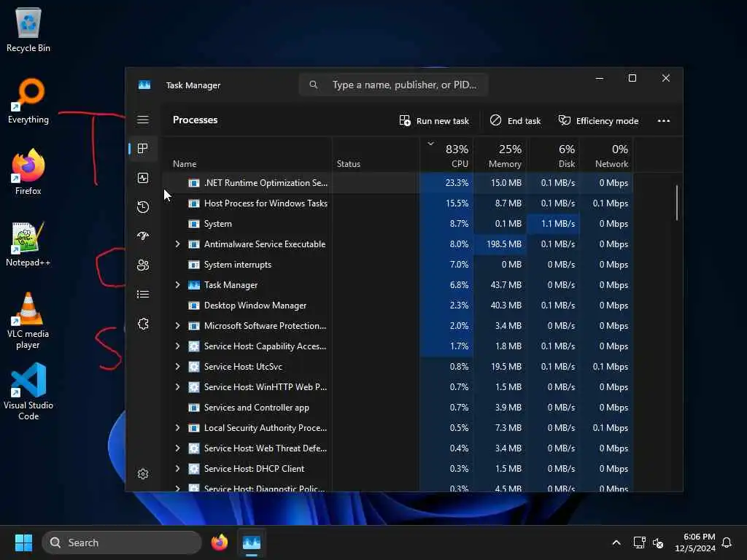The height and width of the screenshot is (560, 747).
Task: Click the Firefox taskbar icon
Action: 219,542
